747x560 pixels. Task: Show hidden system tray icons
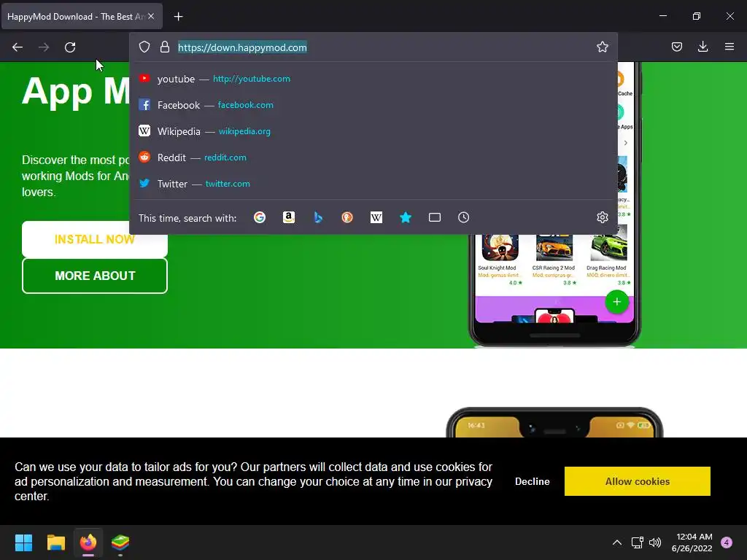click(617, 542)
